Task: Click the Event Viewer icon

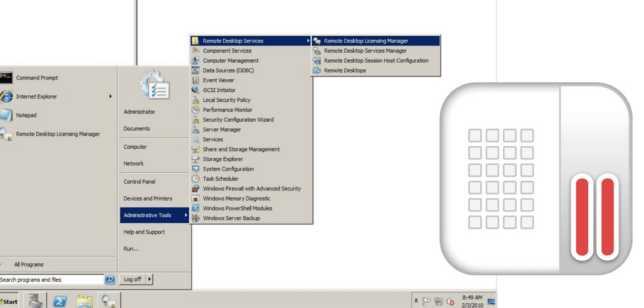Action: [196, 80]
